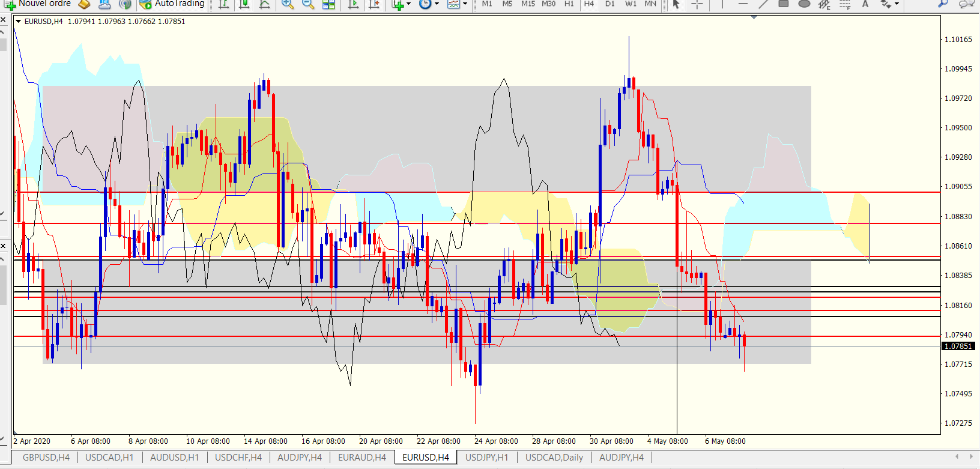Switch chart to candlesticks display
Image resolution: width=980 pixels, height=469 pixels.
244,4
